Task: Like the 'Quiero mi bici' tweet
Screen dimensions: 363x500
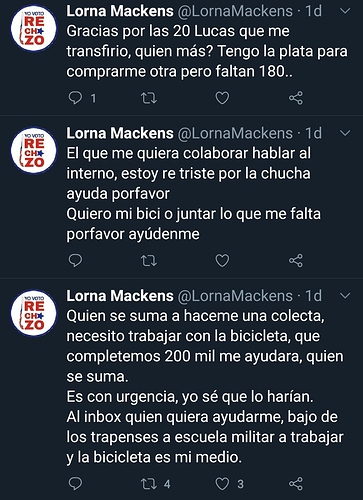Action: tap(222, 261)
